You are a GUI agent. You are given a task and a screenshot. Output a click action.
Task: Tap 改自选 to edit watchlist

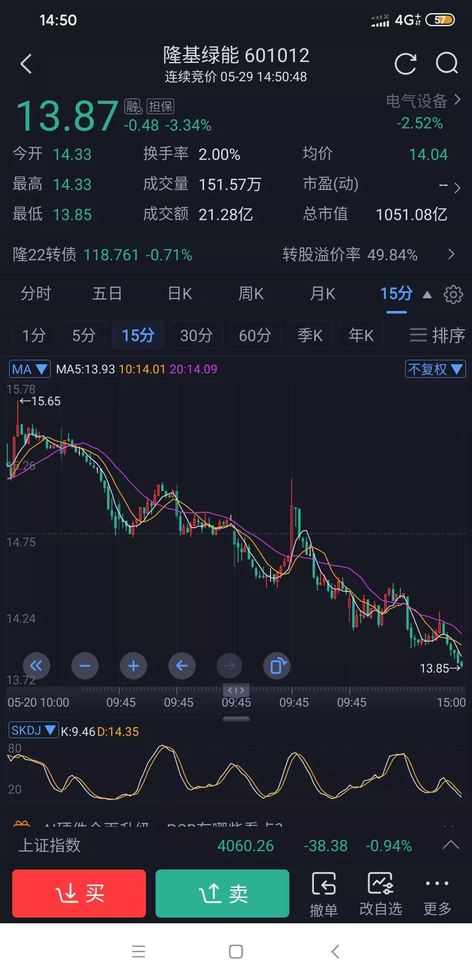[381, 894]
